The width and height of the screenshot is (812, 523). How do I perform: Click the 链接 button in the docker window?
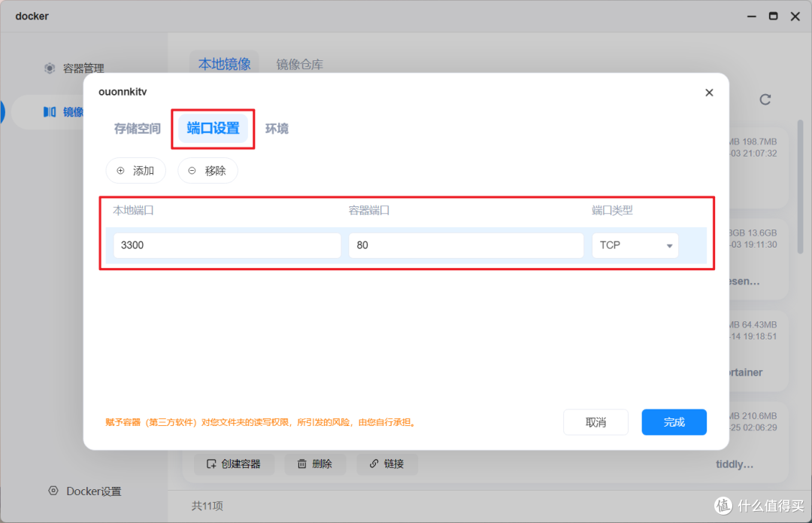[x=387, y=464]
